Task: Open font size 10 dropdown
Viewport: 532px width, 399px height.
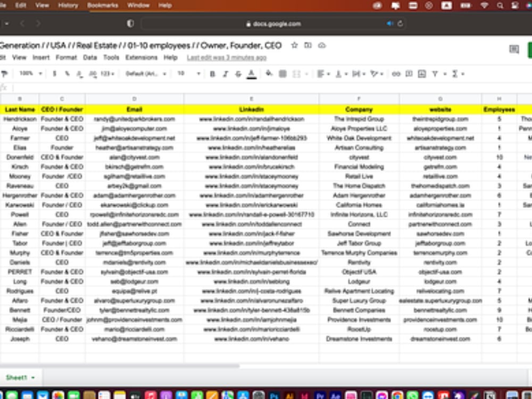Action: tap(189, 73)
